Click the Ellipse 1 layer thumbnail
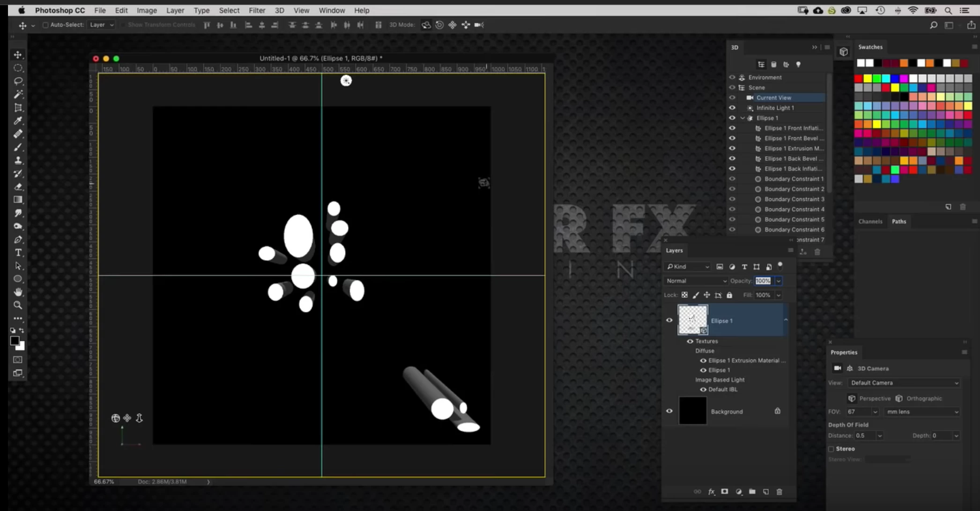 [x=692, y=320]
